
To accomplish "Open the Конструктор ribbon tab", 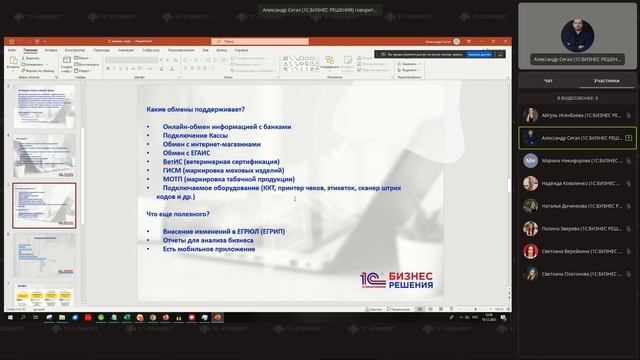I will (75, 50).
